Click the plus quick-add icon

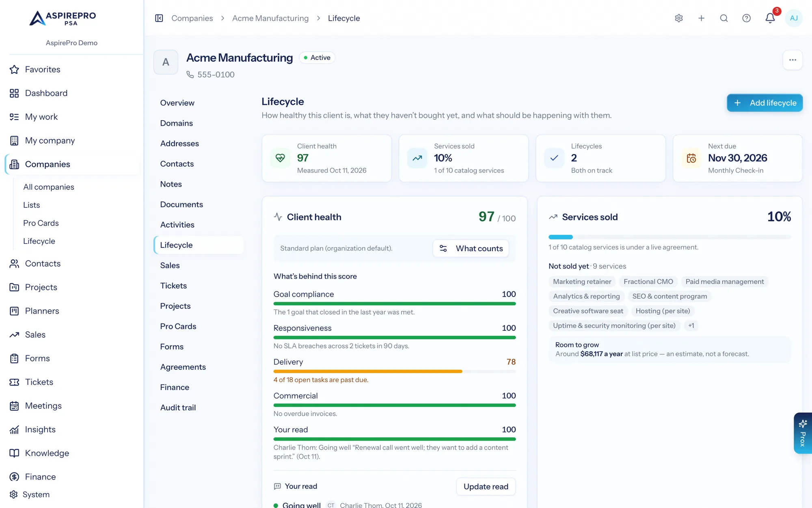(701, 18)
